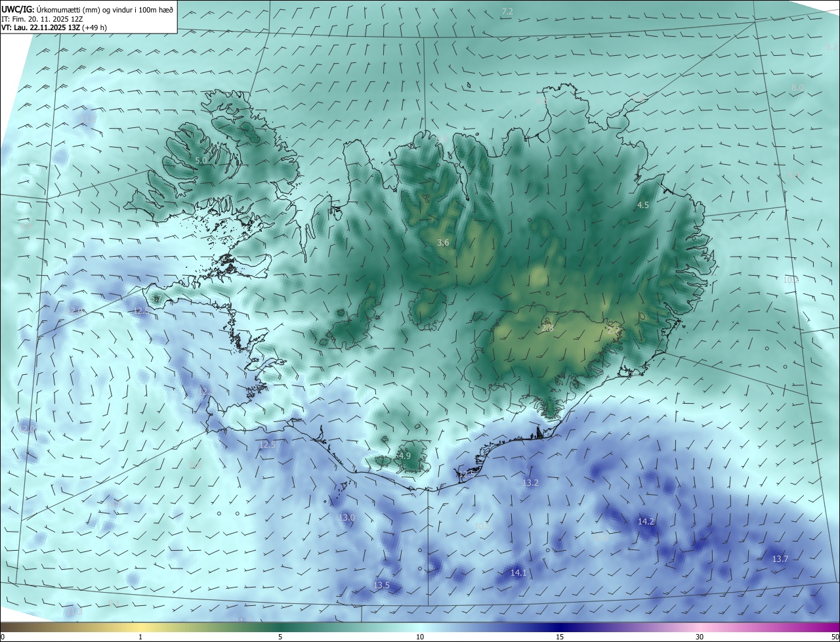Image resolution: width=840 pixels, height=642 pixels.
Task: Click the 14.2 value label on the map
Action: tap(646, 522)
